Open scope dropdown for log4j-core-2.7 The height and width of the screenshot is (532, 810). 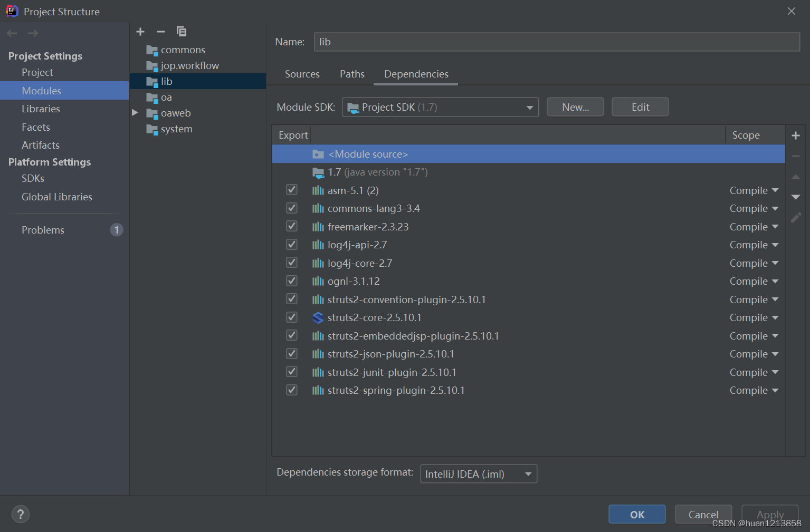pyautogui.click(x=754, y=263)
